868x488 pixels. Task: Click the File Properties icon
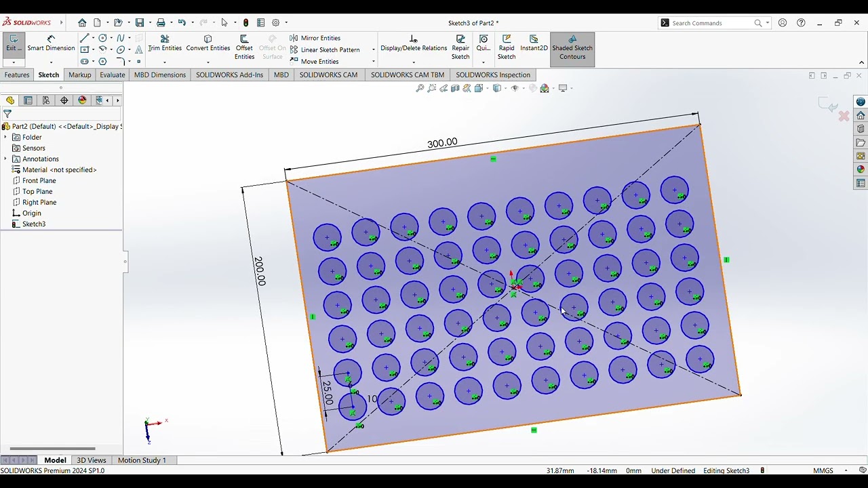[260, 23]
